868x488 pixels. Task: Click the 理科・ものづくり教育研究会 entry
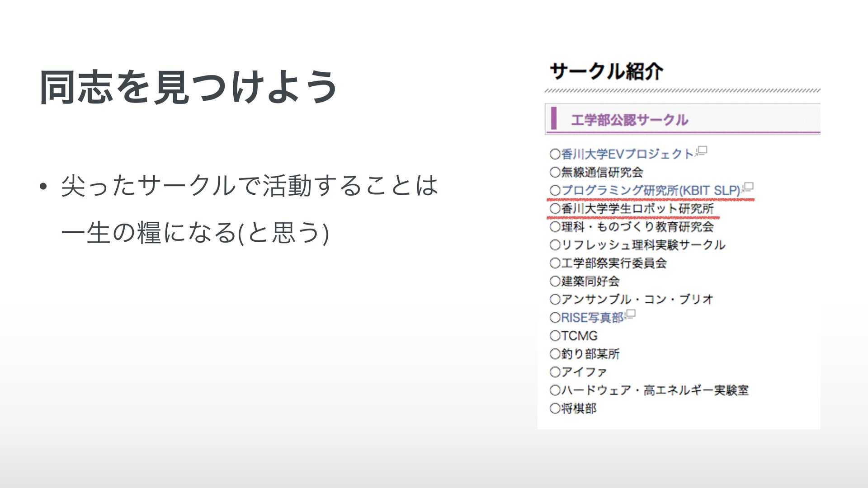click(637, 227)
